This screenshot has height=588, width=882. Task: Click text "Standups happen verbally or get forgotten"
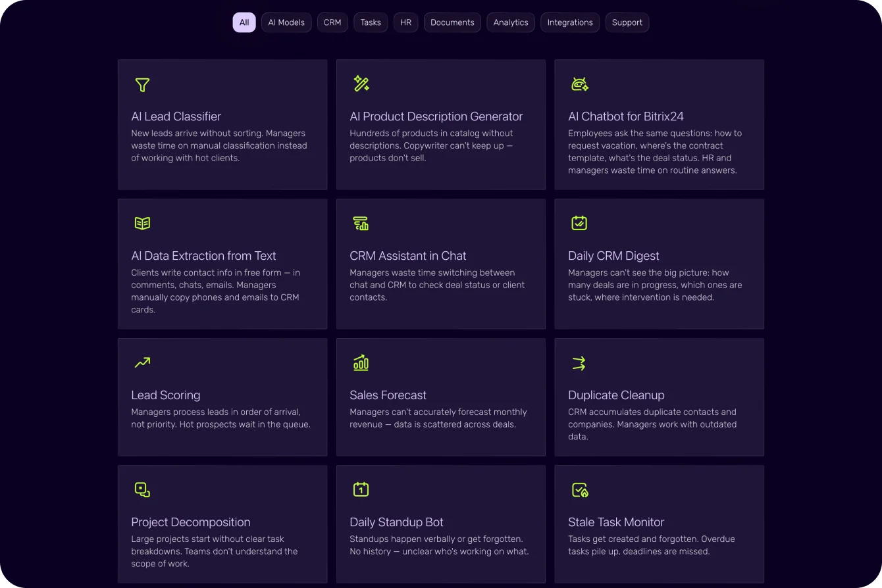(x=436, y=539)
